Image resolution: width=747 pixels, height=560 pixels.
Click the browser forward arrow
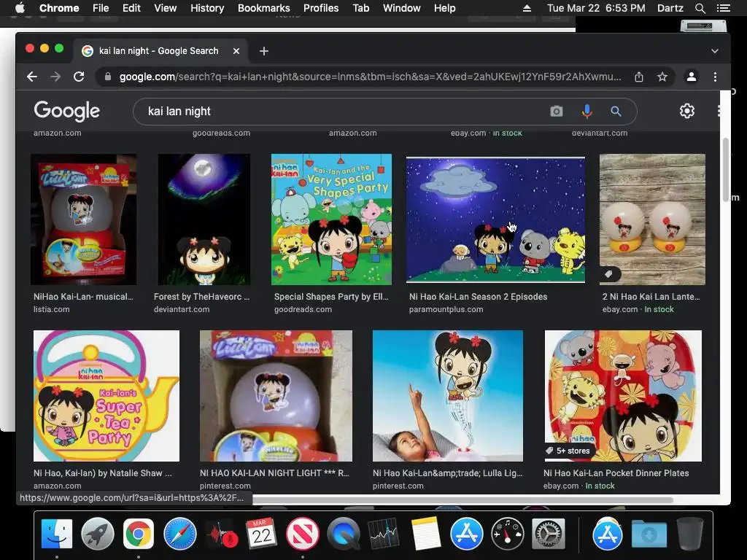coord(55,77)
